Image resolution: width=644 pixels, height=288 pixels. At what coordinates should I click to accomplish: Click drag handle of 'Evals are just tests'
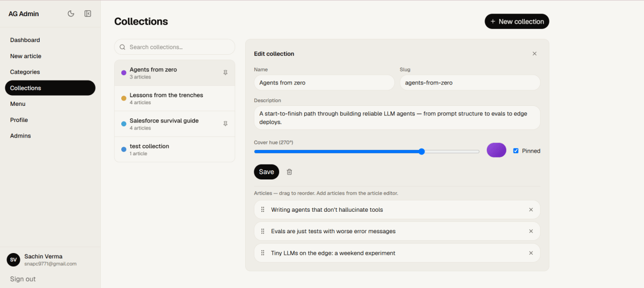pyautogui.click(x=263, y=231)
